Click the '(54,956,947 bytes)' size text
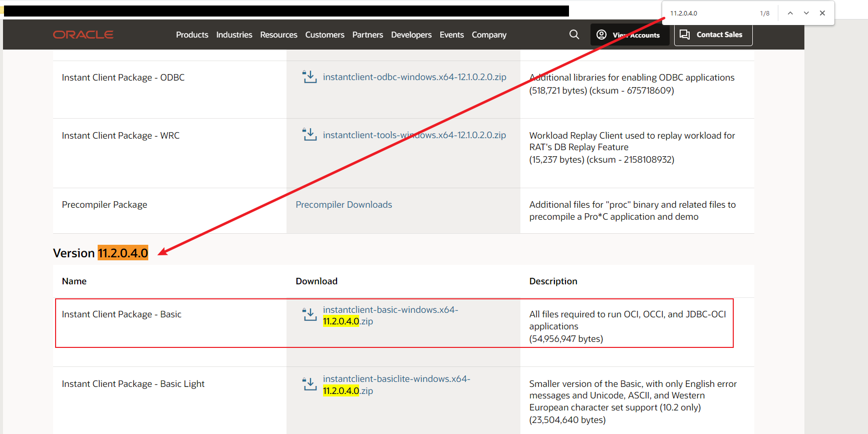 point(566,339)
